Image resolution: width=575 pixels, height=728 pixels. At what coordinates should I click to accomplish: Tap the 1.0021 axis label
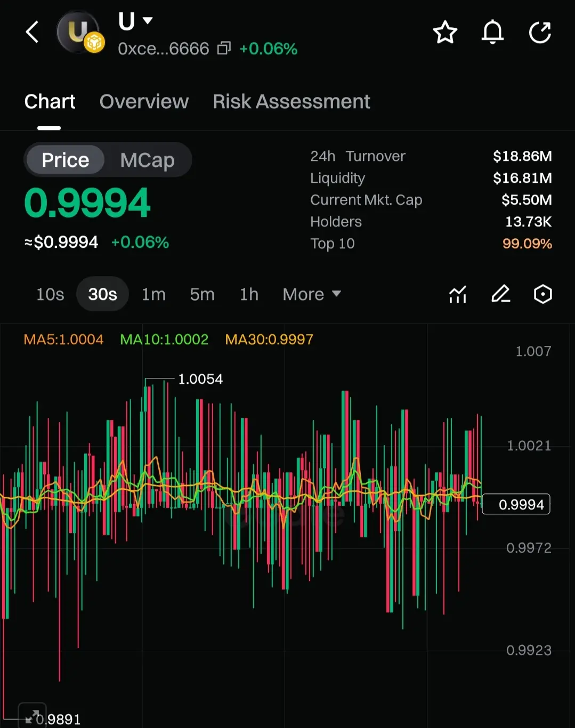click(529, 446)
